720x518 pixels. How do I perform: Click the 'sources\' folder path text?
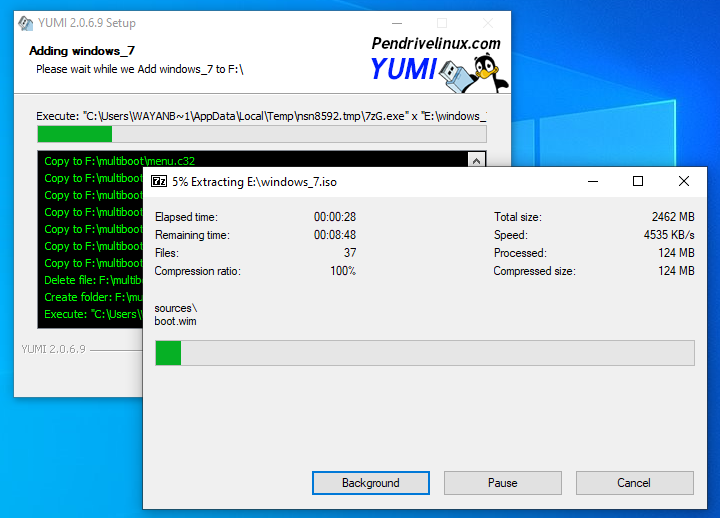[x=176, y=308]
